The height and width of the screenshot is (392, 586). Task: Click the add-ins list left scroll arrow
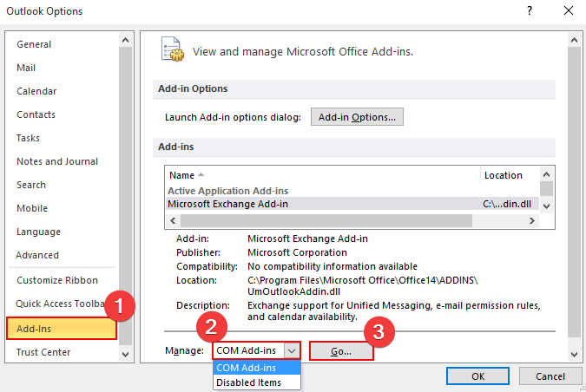[x=173, y=220]
